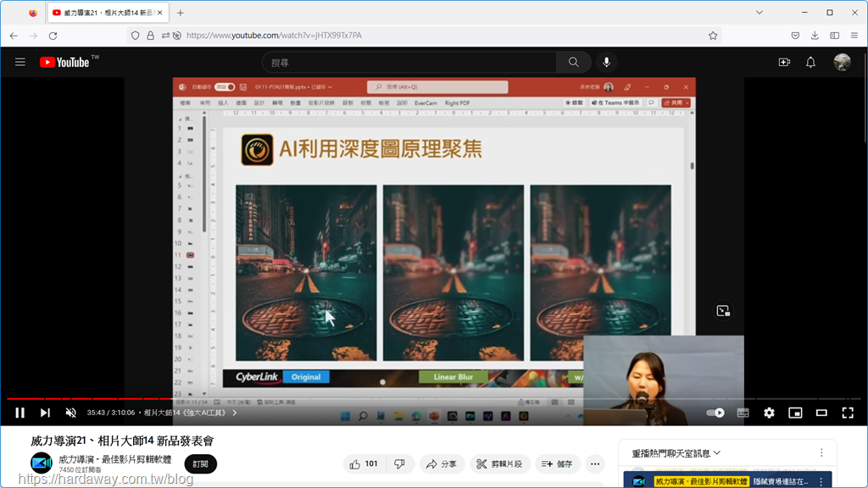
Task: Open the chat replay options menu
Action: tap(821, 453)
